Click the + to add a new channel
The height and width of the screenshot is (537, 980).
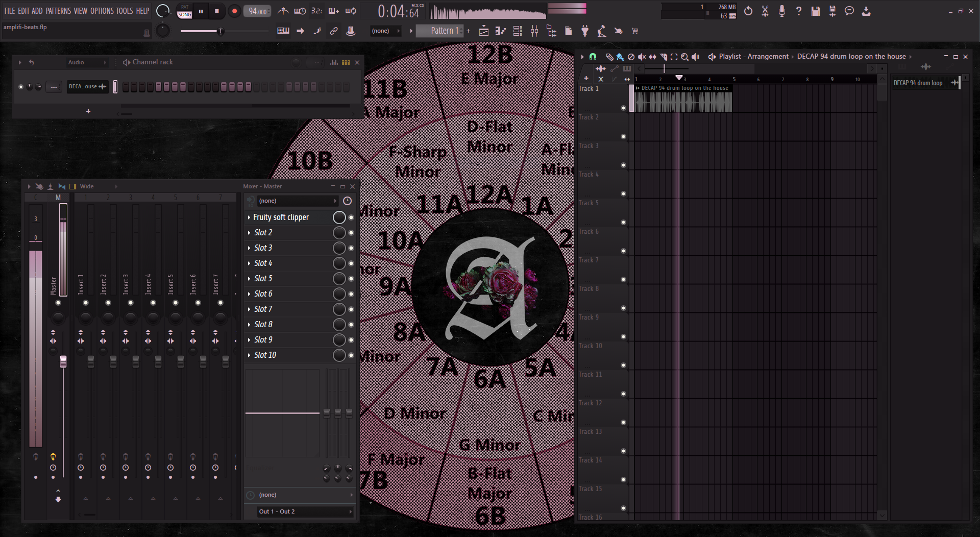[88, 111]
